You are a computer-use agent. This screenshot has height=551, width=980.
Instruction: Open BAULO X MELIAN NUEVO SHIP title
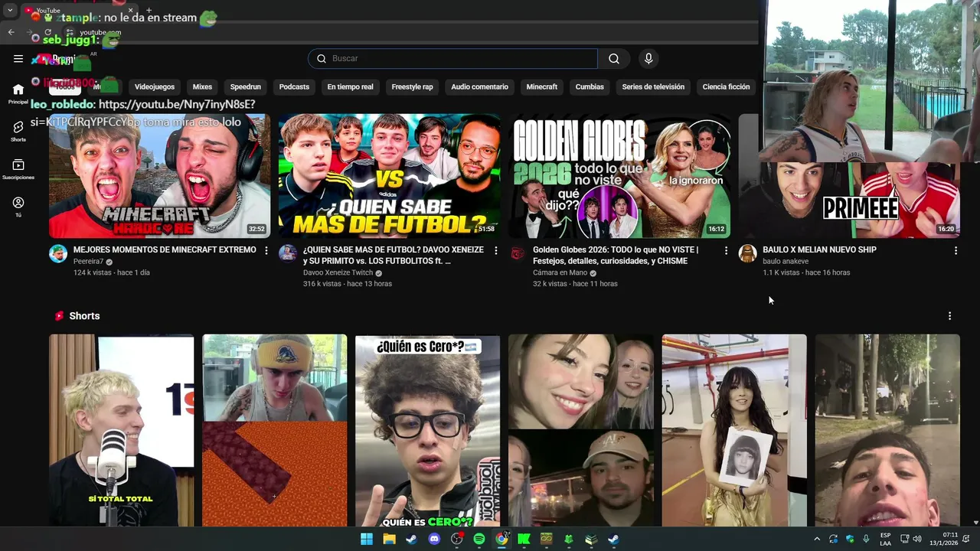click(819, 249)
